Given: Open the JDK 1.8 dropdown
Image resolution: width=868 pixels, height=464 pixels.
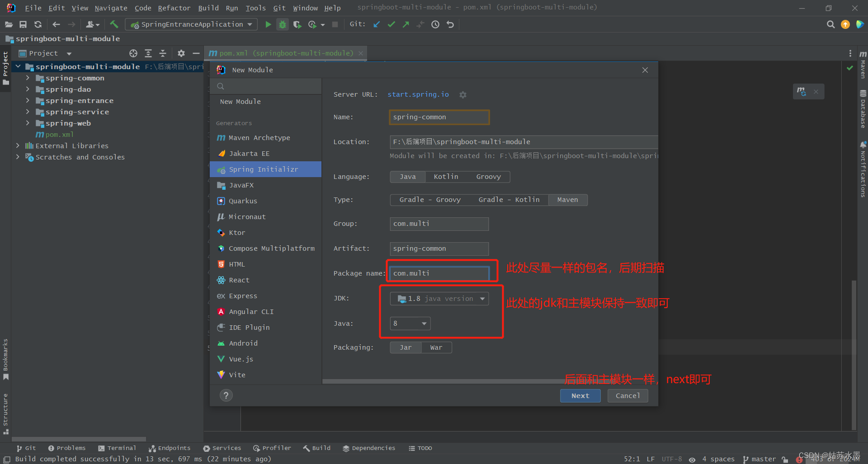Looking at the screenshot, I should point(439,299).
